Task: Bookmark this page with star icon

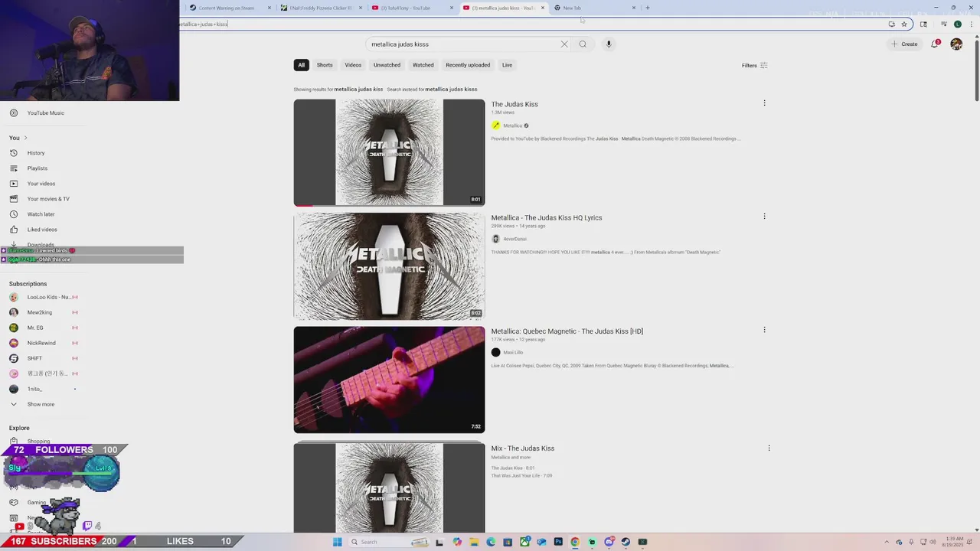Action: [x=904, y=24]
